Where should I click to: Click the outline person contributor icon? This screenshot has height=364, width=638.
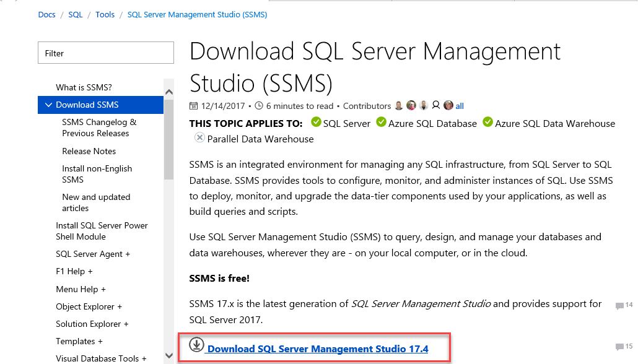click(436, 106)
